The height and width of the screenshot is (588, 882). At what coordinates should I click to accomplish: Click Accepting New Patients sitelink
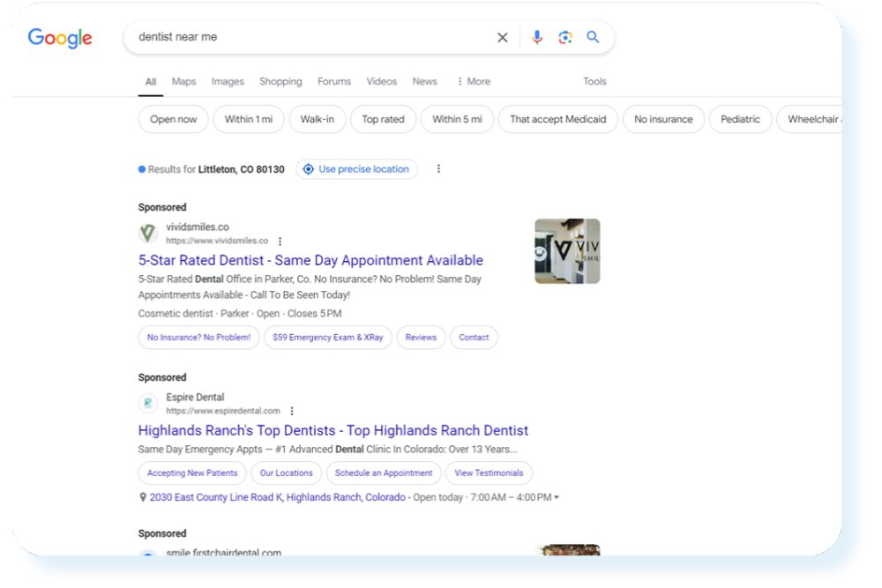pyautogui.click(x=192, y=473)
